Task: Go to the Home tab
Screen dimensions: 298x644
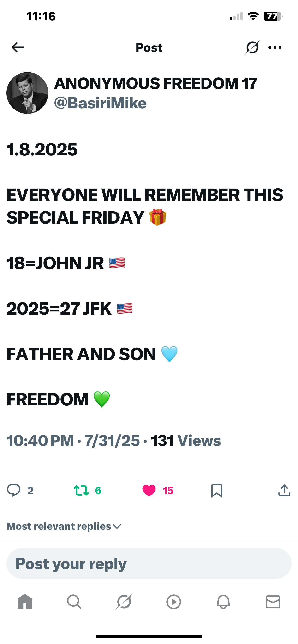Action: (25, 602)
